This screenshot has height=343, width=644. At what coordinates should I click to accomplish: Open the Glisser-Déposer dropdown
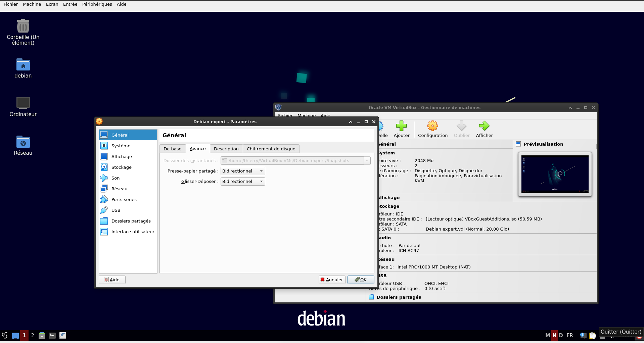[243, 181]
